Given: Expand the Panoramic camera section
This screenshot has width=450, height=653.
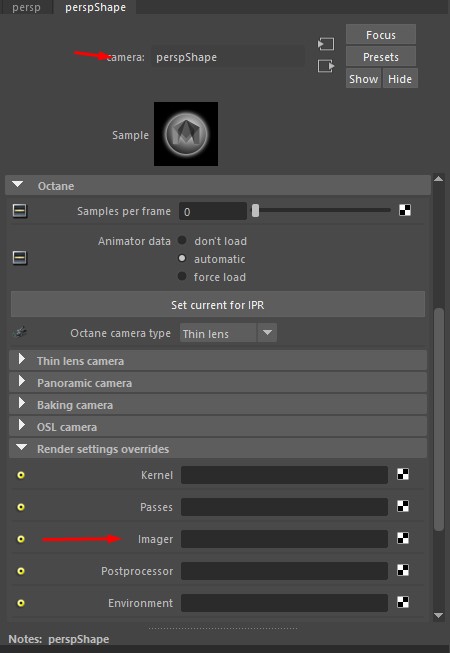Looking at the screenshot, I should tap(218, 383).
